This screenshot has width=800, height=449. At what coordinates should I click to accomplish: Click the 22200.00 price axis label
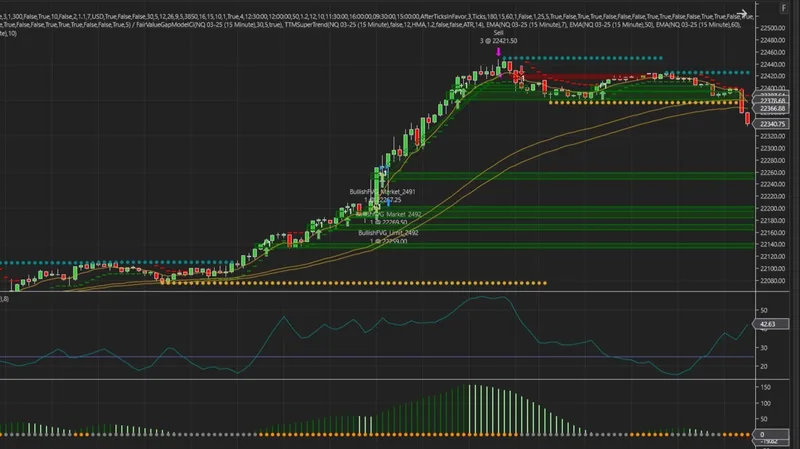coord(772,209)
